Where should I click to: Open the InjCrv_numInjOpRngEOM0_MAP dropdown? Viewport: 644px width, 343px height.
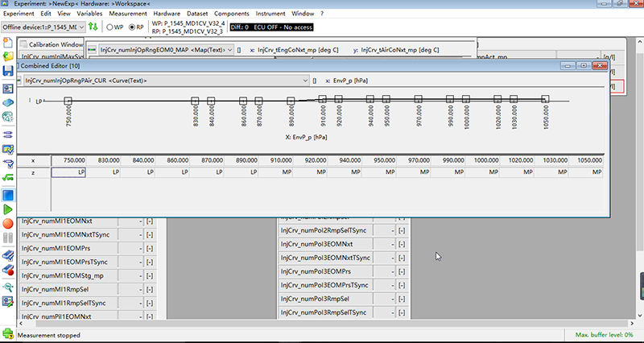click(x=166, y=50)
